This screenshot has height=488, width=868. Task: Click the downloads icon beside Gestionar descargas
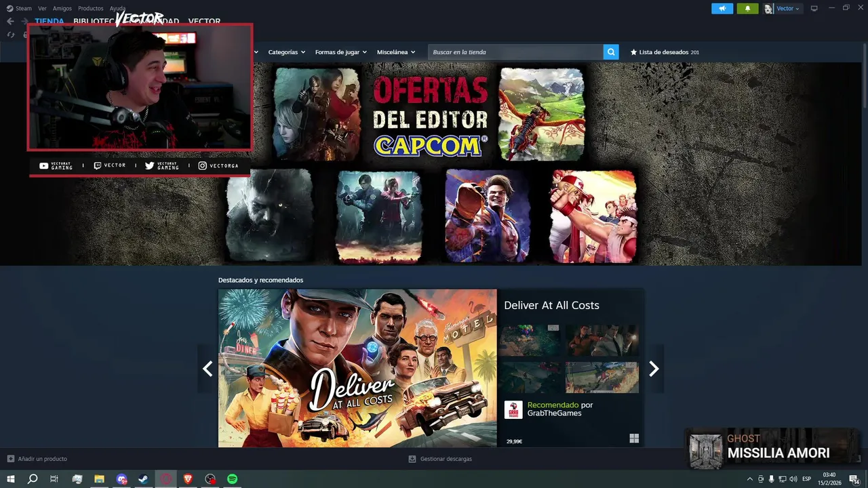(412, 459)
